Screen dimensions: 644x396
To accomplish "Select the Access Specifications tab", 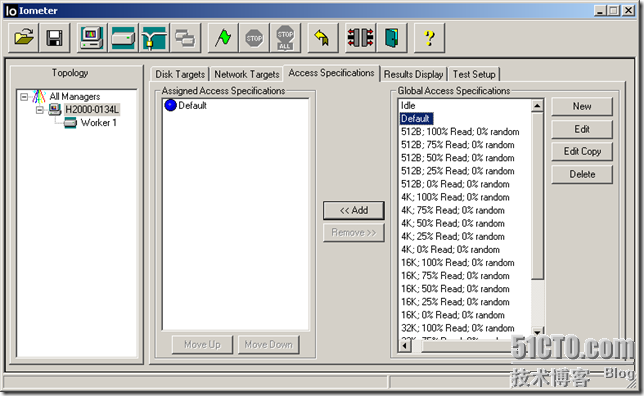I will pos(331,73).
